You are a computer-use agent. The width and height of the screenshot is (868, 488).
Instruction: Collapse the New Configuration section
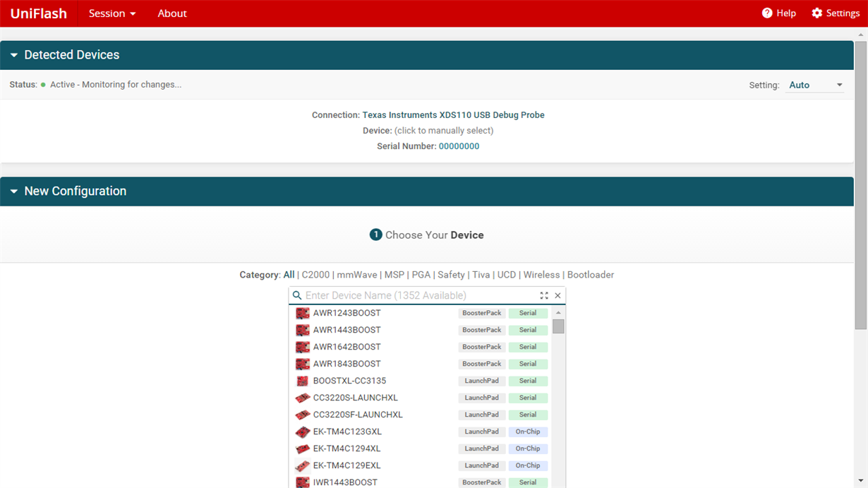pos(13,191)
